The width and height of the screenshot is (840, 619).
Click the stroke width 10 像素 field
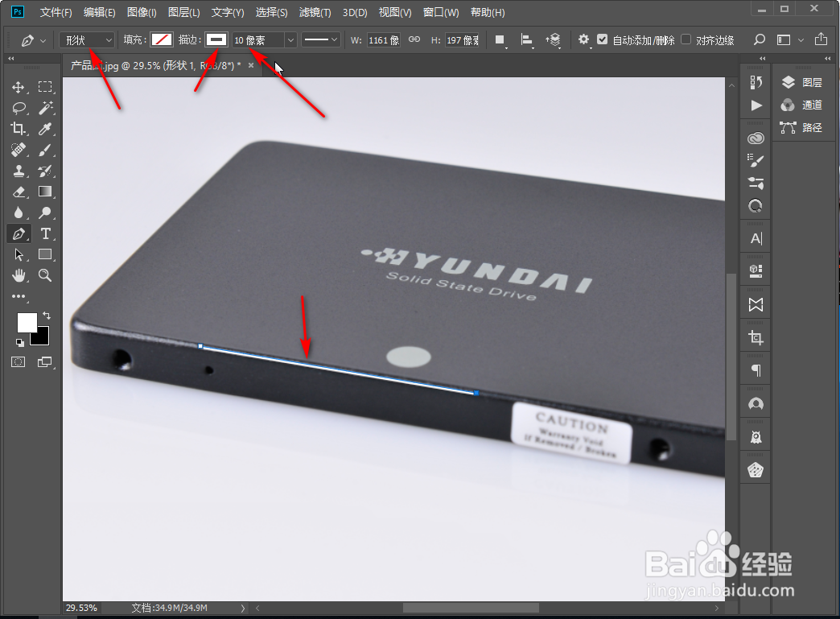click(x=258, y=40)
